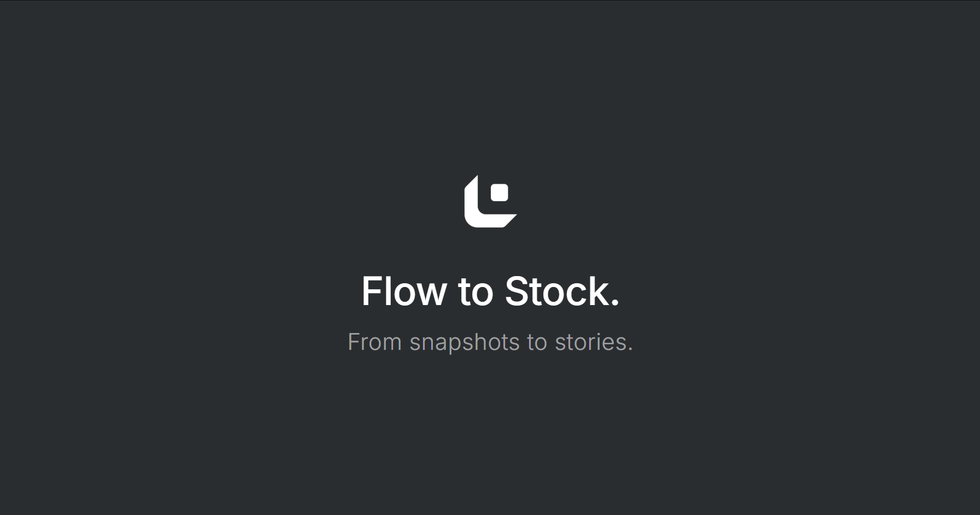Select the word "Flow" in the heading
This screenshot has width=980, height=515.
404,291
